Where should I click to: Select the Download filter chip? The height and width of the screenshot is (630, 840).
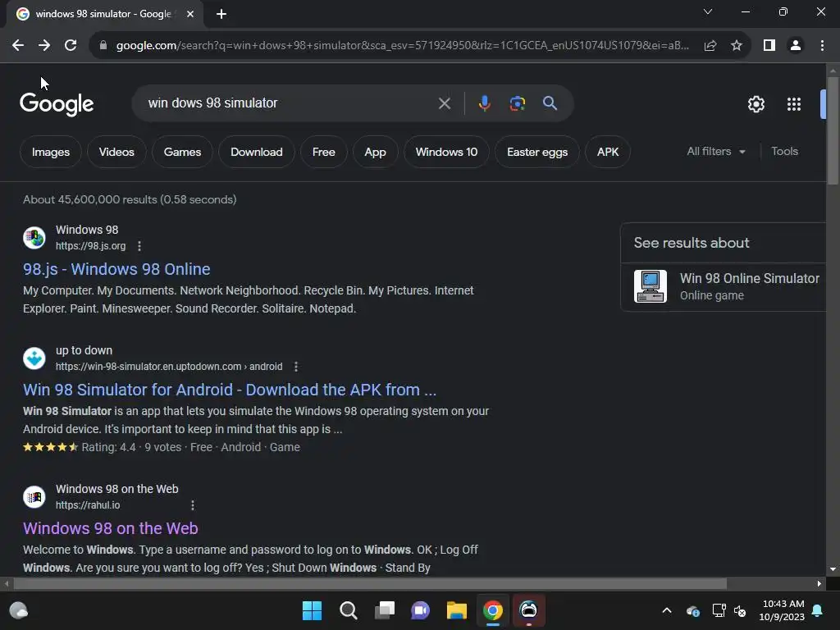(x=257, y=152)
